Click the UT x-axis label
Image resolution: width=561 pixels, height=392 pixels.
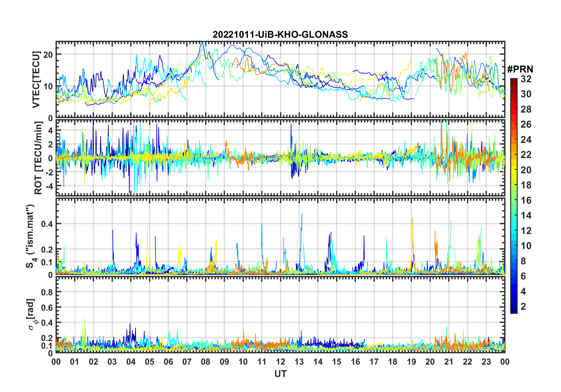[280, 374]
